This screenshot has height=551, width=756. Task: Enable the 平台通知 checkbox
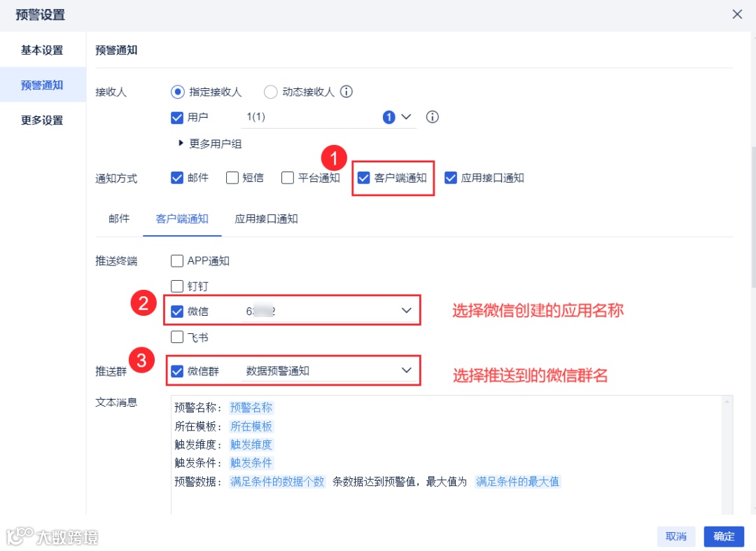pyautogui.click(x=288, y=178)
